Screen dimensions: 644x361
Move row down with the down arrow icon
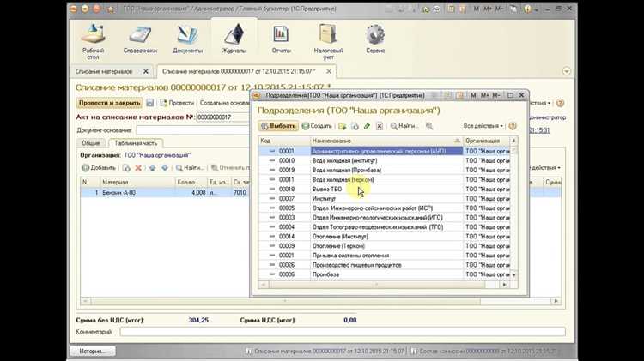(165, 168)
